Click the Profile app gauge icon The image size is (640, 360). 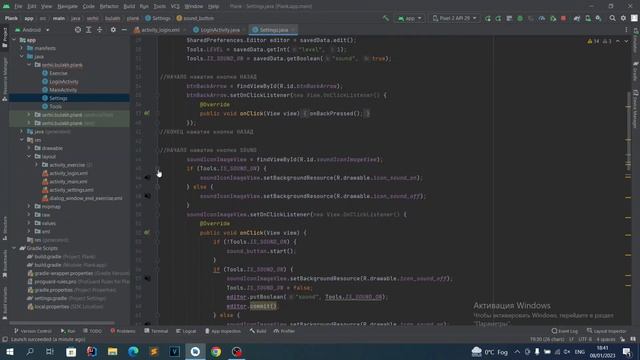coord(542,18)
